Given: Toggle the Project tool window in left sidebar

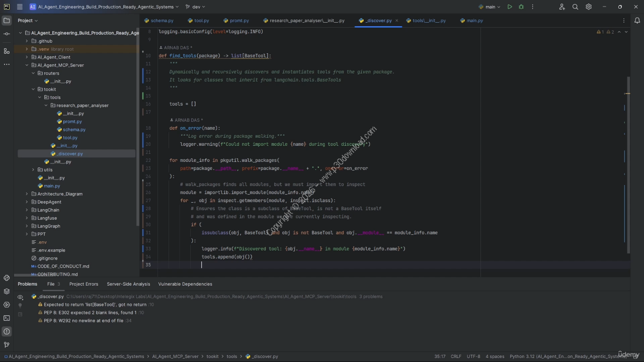Looking at the screenshot, I should (x=7, y=21).
